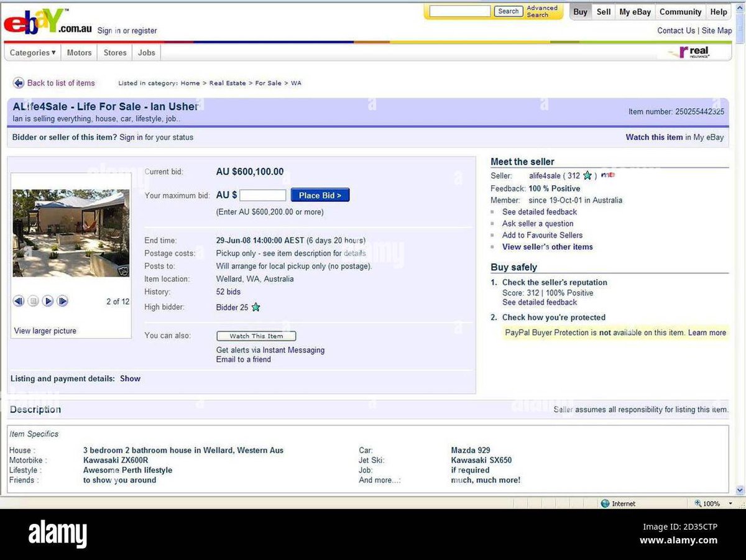Click Learn more about PayPal protection
The width and height of the screenshot is (746, 560).
coord(707,333)
